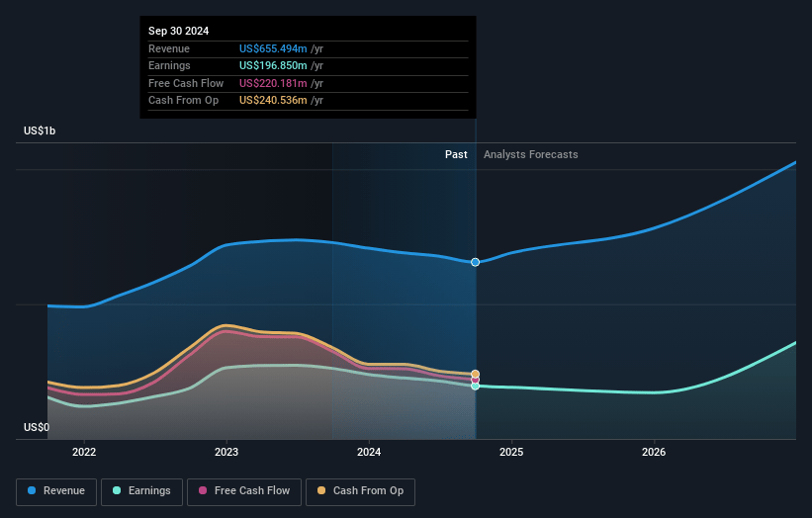Select the US$240.536m cash from op value

[x=273, y=101]
